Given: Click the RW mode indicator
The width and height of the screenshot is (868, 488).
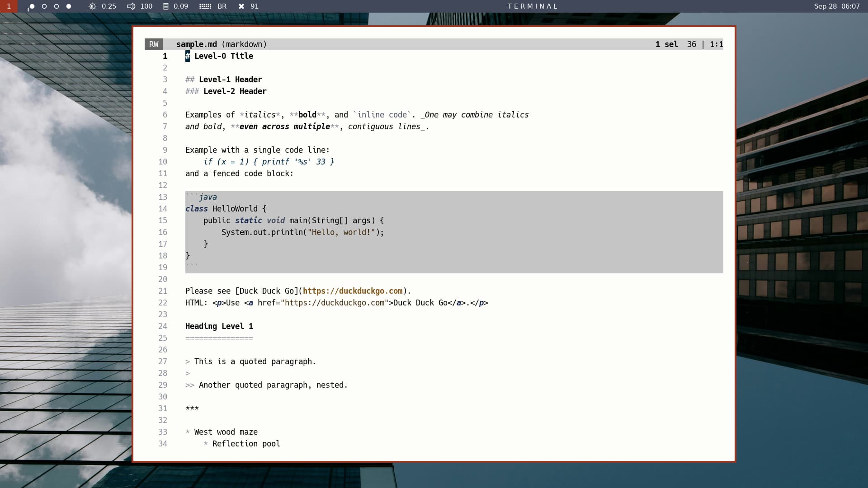Looking at the screenshot, I should (x=154, y=44).
